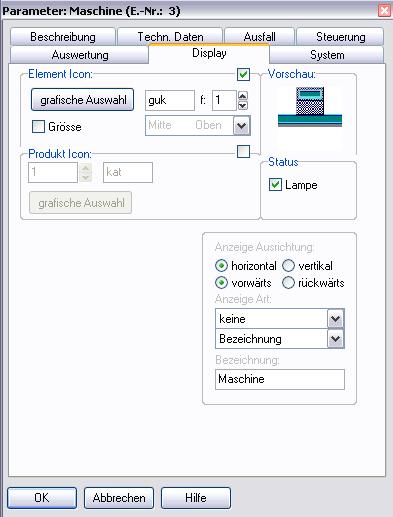Select the Ausfall tab

point(259,37)
